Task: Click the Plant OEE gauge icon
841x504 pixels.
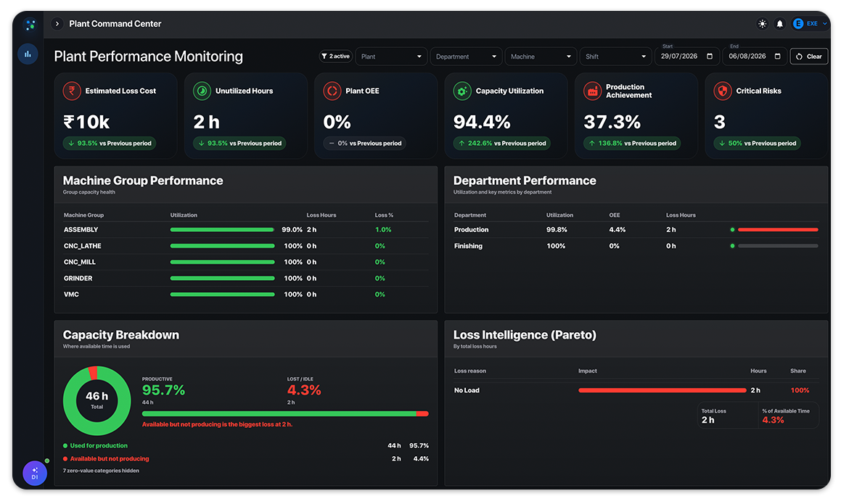Action: click(332, 91)
